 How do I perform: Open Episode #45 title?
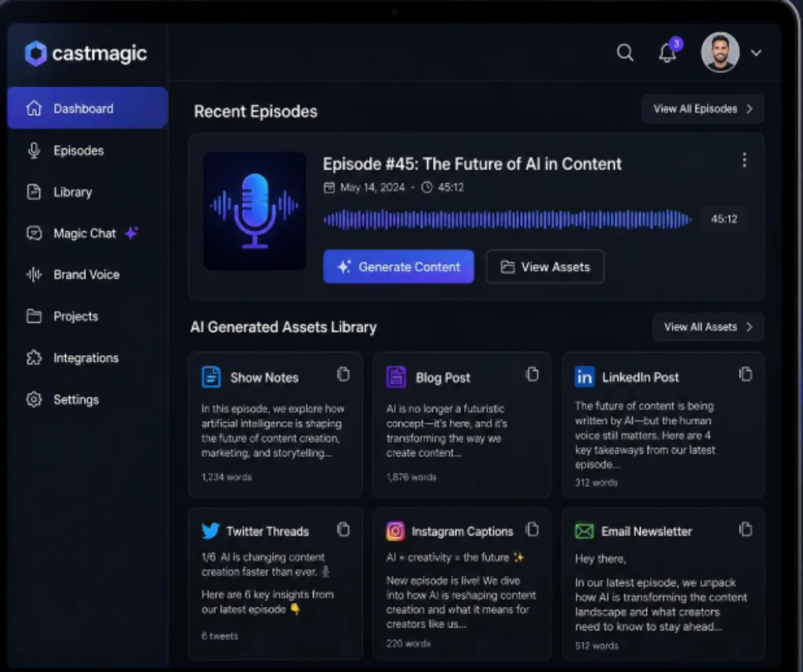tap(471, 164)
